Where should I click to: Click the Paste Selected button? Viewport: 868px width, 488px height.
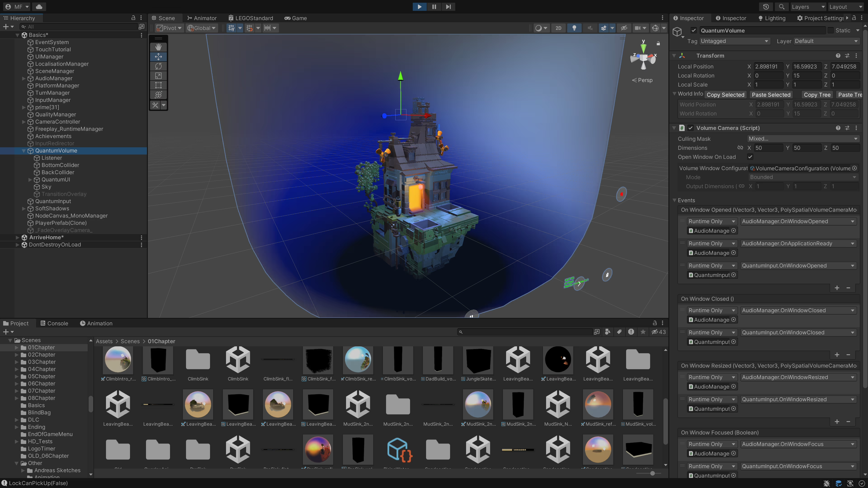pos(771,95)
